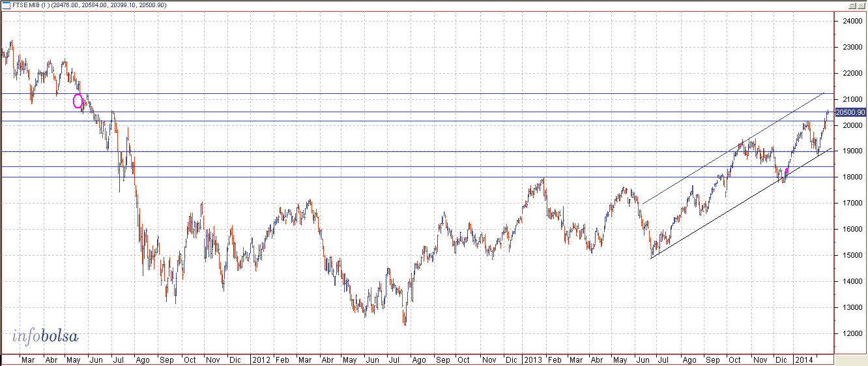The image size is (868, 366).
Task: Select the blue upper channel trend line
Action: click(733, 148)
